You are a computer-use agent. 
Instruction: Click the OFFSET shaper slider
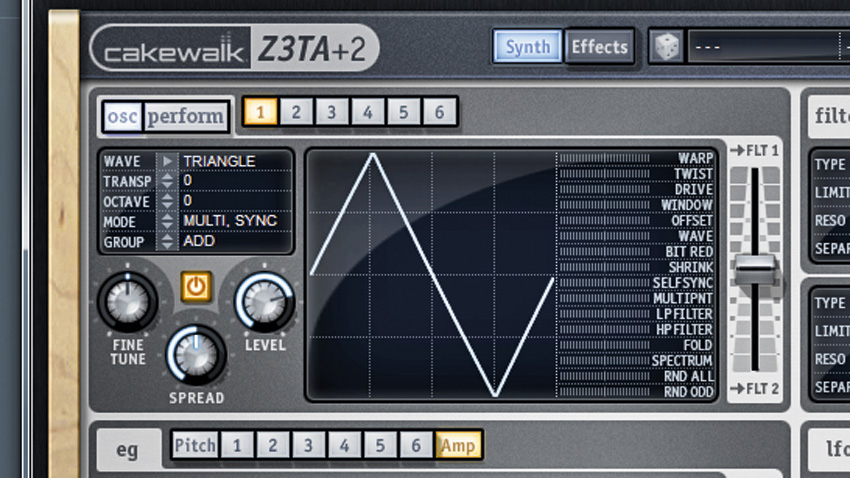(604, 220)
